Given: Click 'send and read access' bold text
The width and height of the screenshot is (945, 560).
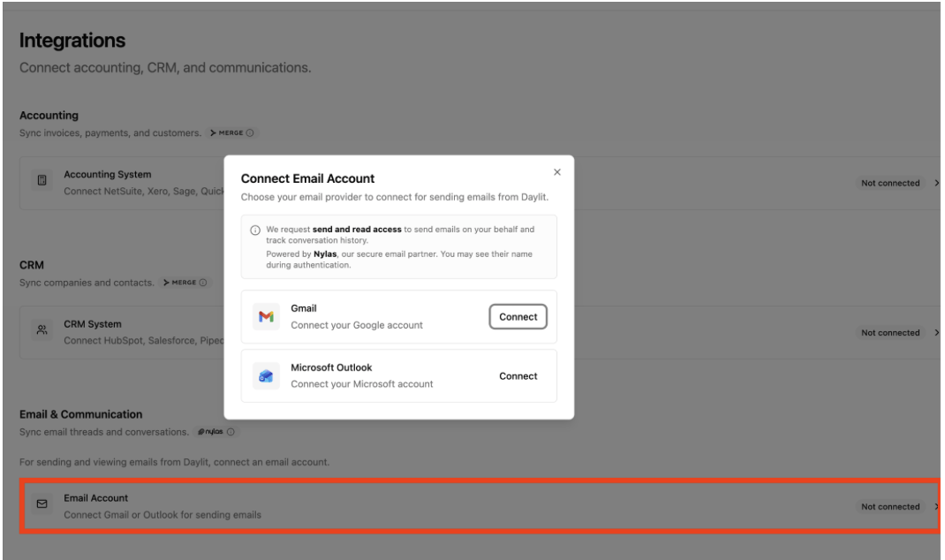Looking at the screenshot, I should (x=357, y=229).
